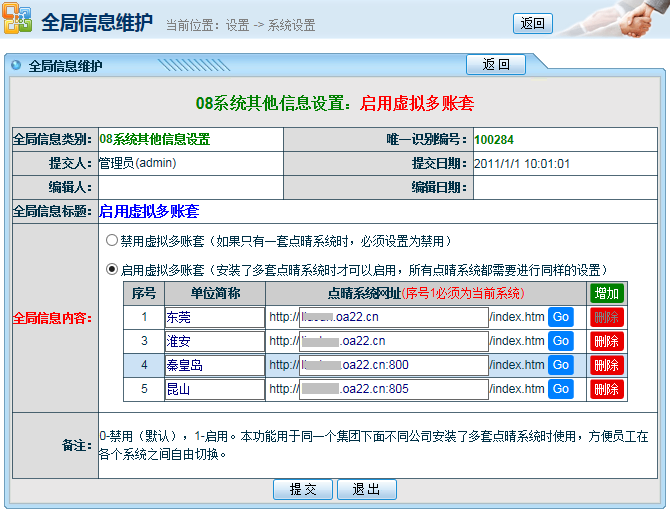Select 禁用虚拟多账套 radio option
This screenshot has width=670, height=514.
[112, 241]
